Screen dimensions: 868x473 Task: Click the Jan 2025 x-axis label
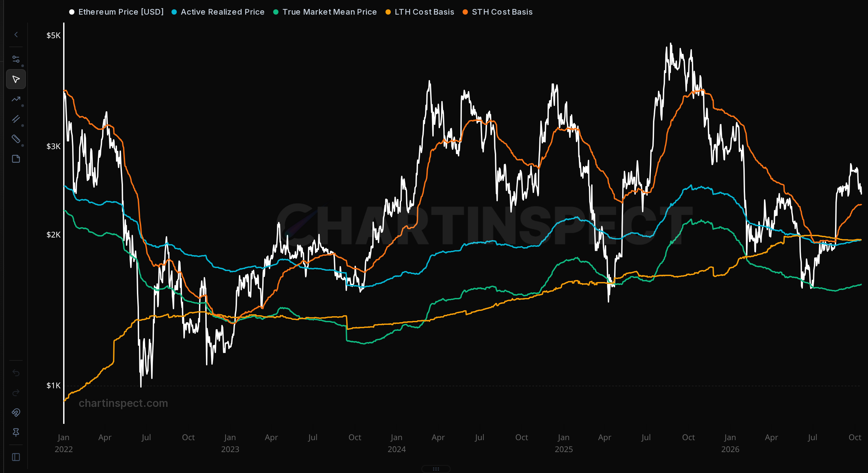pyautogui.click(x=564, y=443)
